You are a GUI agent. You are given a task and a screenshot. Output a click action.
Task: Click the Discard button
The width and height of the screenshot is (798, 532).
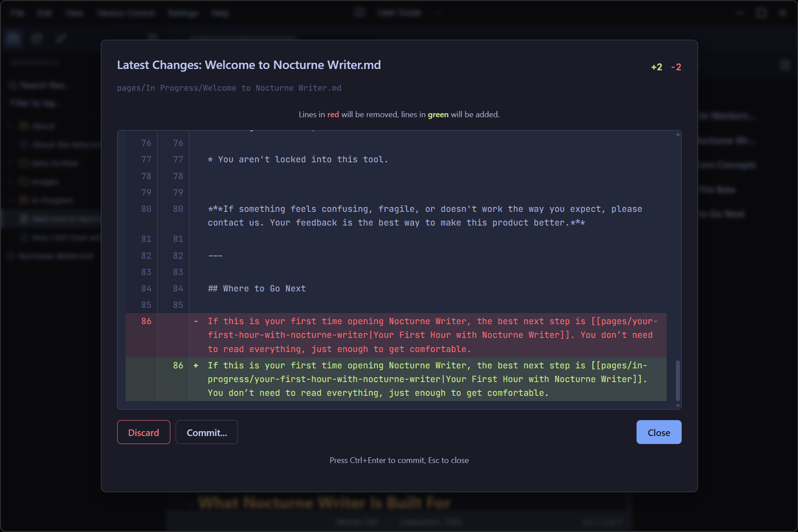click(x=143, y=432)
